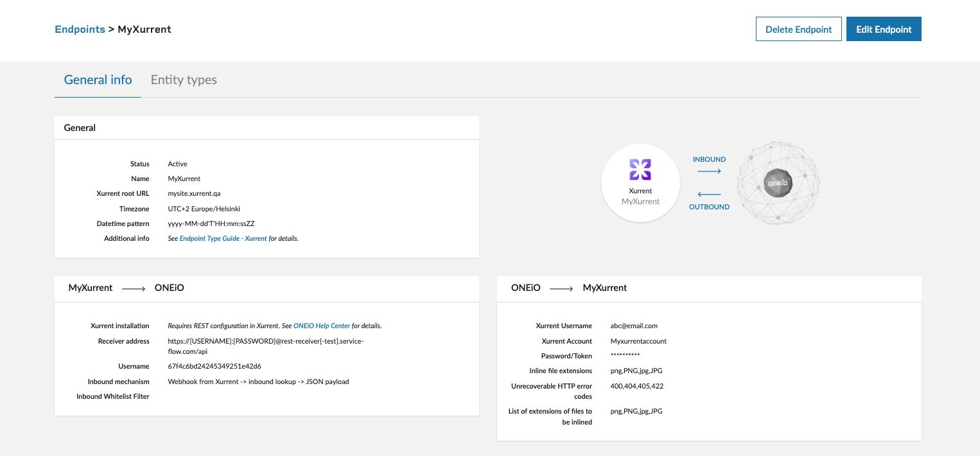This screenshot has width=980, height=456.
Task: Click the OUTBOUND label
Action: pyautogui.click(x=709, y=207)
